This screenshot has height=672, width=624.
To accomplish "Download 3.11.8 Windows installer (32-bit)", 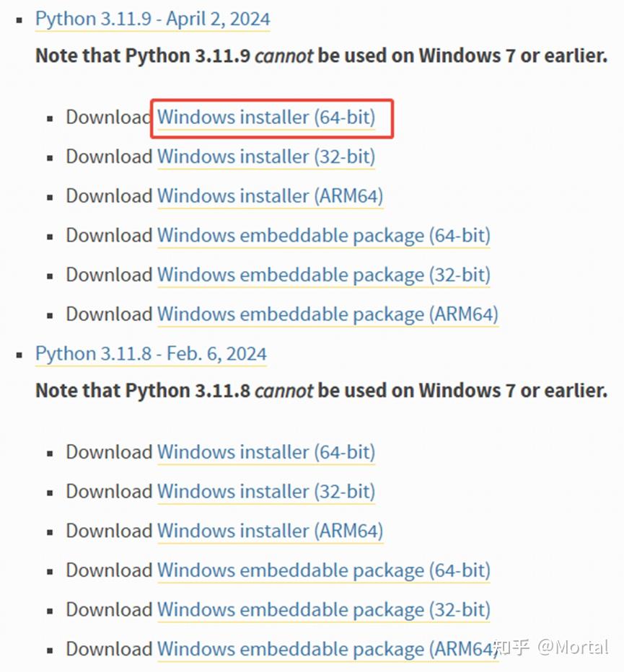I will pos(266,492).
